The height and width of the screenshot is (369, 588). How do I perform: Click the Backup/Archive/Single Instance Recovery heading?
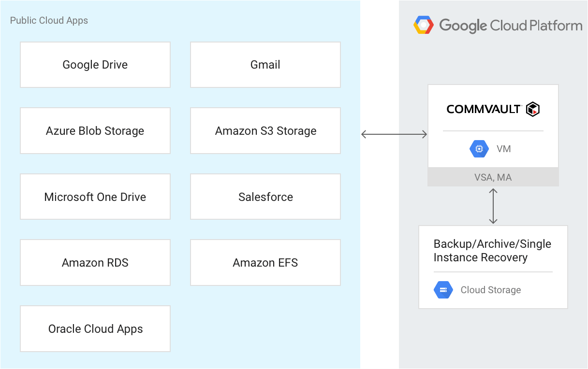pyautogui.click(x=492, y=251)
